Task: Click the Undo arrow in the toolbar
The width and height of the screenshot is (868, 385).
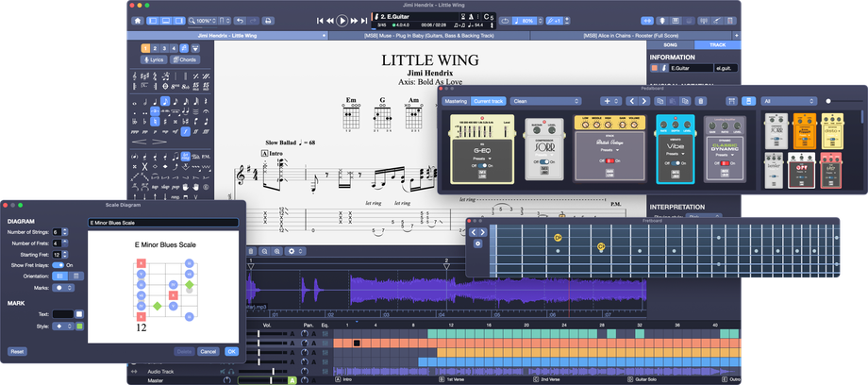Action: 240,21
